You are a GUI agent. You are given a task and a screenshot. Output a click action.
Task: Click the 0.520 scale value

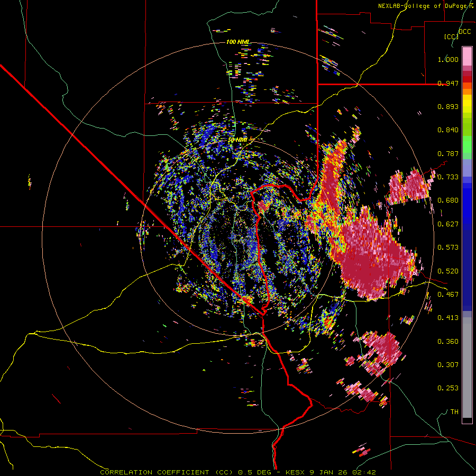448,271
